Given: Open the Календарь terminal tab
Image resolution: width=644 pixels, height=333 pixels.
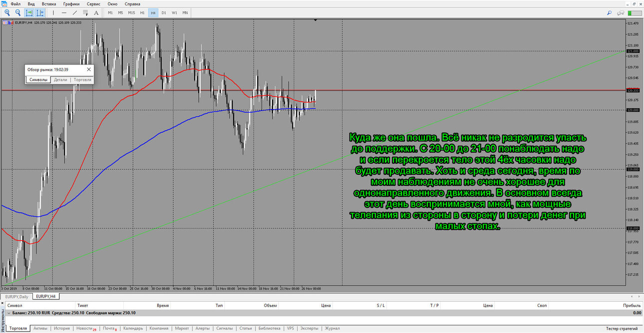Looking at the screenshot, I should [133, 328].
